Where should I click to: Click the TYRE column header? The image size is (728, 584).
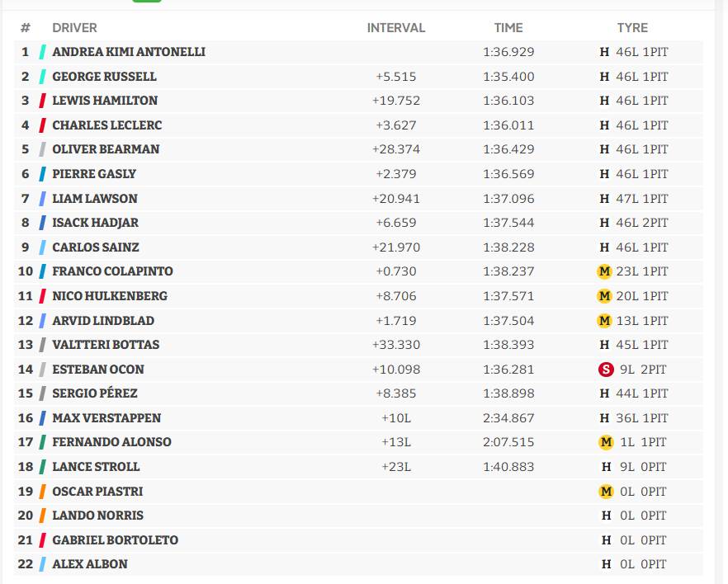[x=632, y=28]
